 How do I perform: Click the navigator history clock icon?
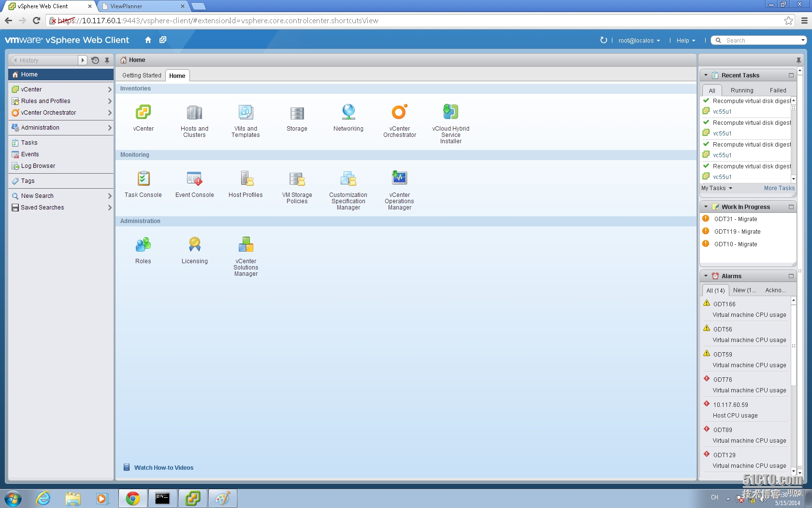point(95,60)
